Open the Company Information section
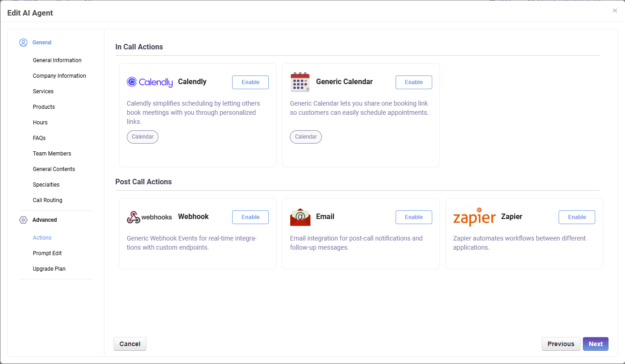 60,76
